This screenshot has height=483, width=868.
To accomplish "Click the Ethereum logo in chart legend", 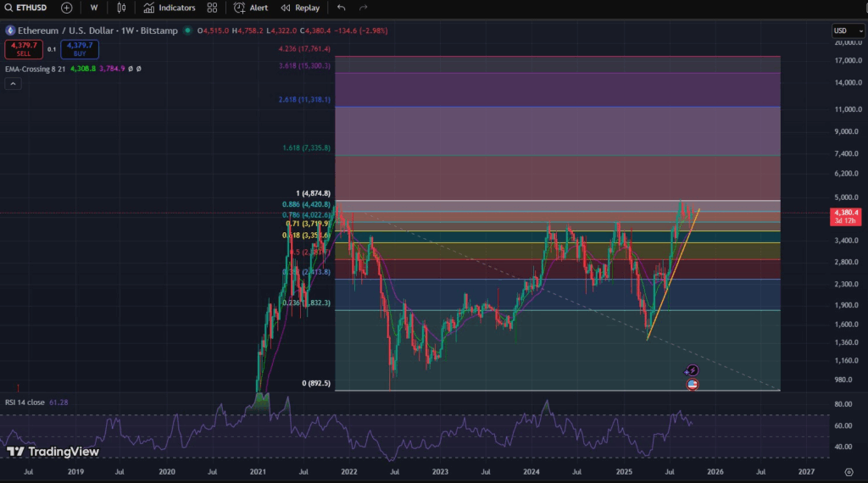I will [x=10, y=31].
